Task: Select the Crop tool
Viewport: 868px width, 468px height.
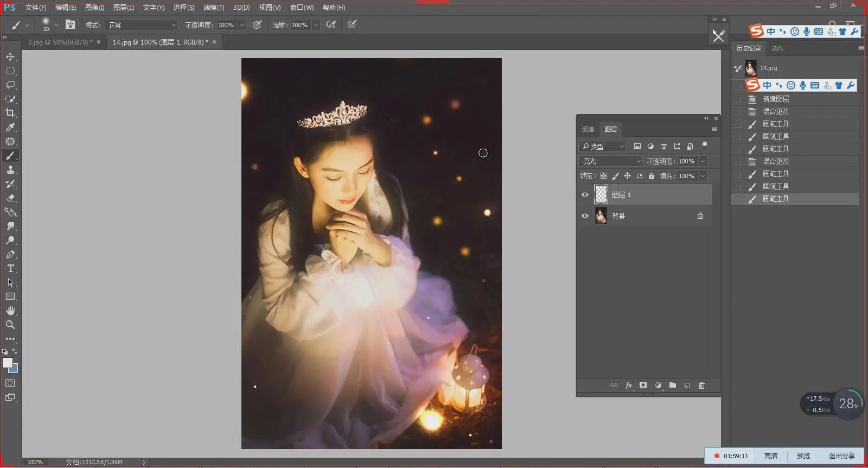Action: [10, 113]
